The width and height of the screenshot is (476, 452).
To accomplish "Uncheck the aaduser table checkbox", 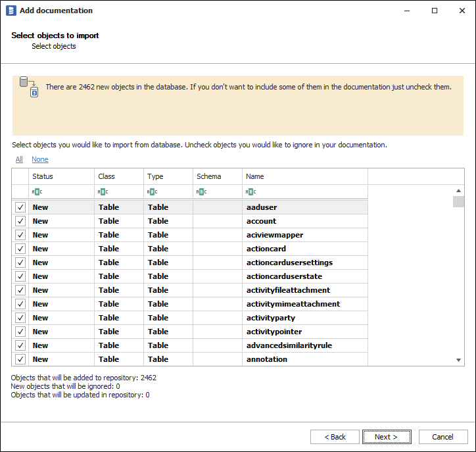I will [x=20, y=207].
